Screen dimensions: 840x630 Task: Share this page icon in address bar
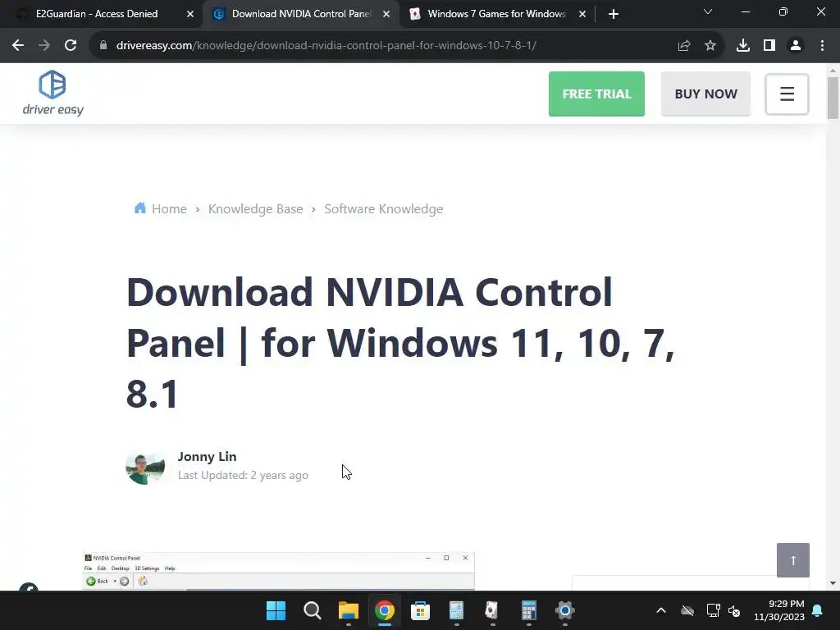(x=683, y=46)
